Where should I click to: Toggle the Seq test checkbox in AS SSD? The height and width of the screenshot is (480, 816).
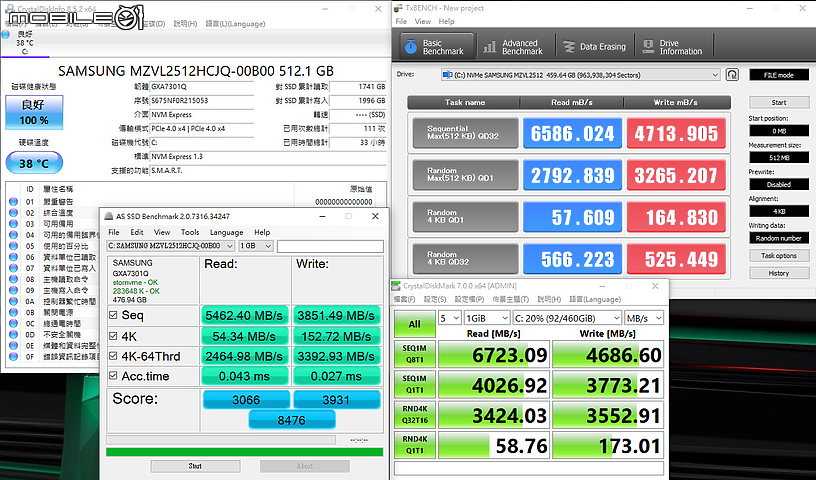(x=113, y=315)
